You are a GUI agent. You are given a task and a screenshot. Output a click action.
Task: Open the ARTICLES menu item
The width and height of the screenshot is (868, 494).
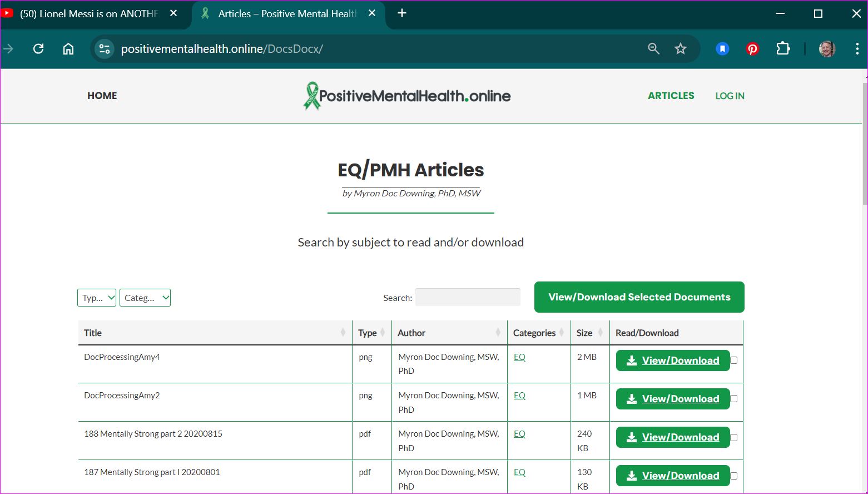(671, 96)
